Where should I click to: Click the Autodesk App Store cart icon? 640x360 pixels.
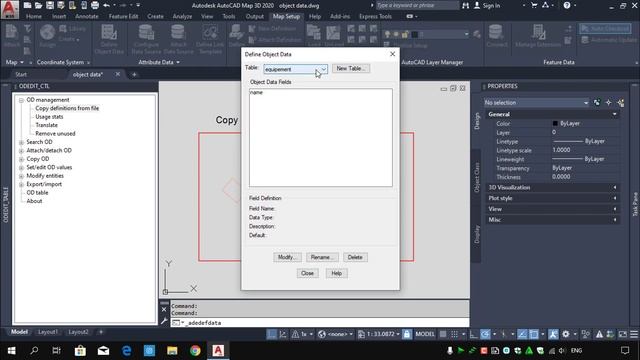[x=534, y=5]
